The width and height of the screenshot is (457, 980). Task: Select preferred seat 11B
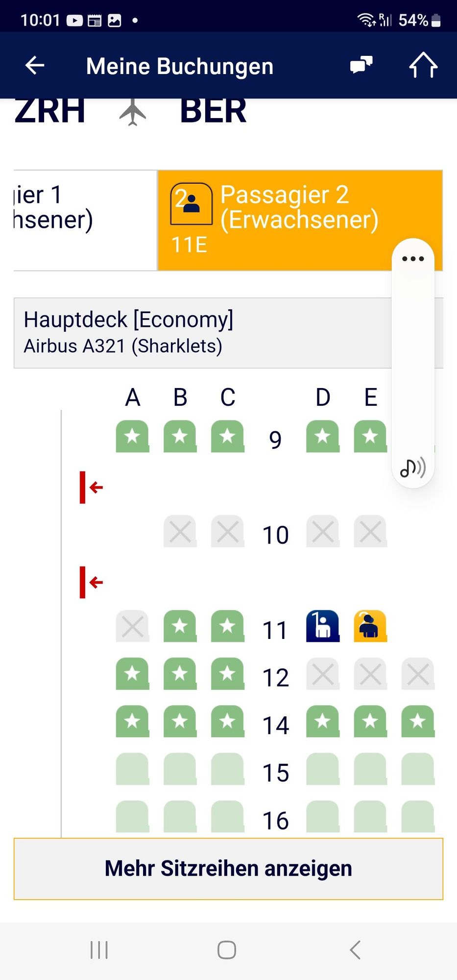pos(180,626)
